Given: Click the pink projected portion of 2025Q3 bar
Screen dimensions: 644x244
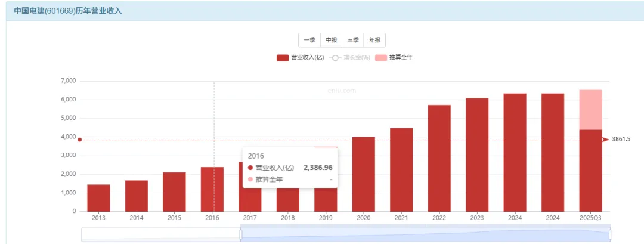Looking at the screenshot, I should coord(590,110).
